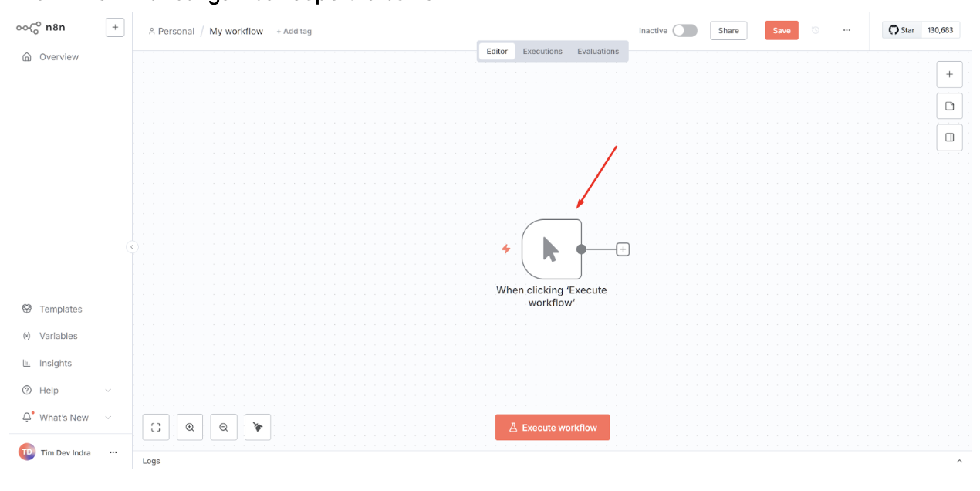Click the tidy up nodes icon
Screen dimensions: 980x491
point(258,427)
